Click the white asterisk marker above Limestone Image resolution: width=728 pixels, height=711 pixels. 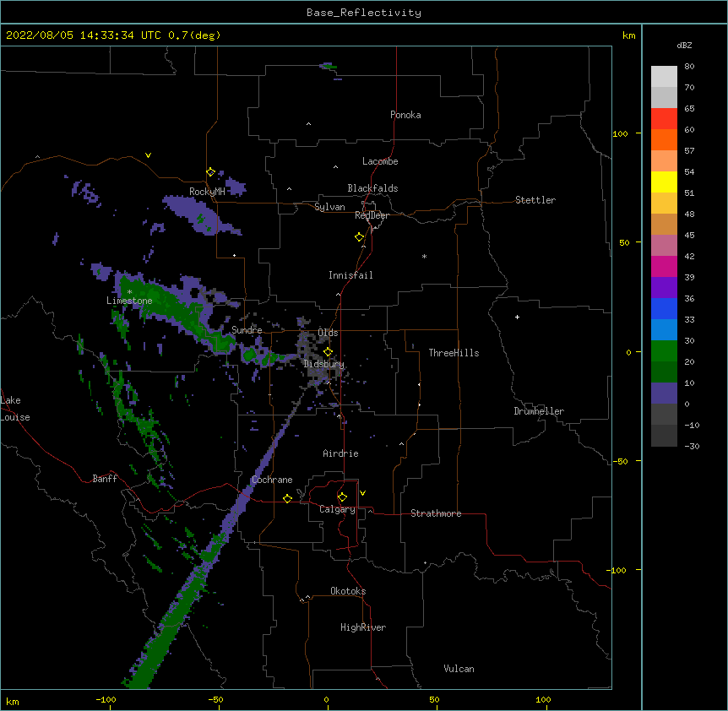click(x=129, y=292)
